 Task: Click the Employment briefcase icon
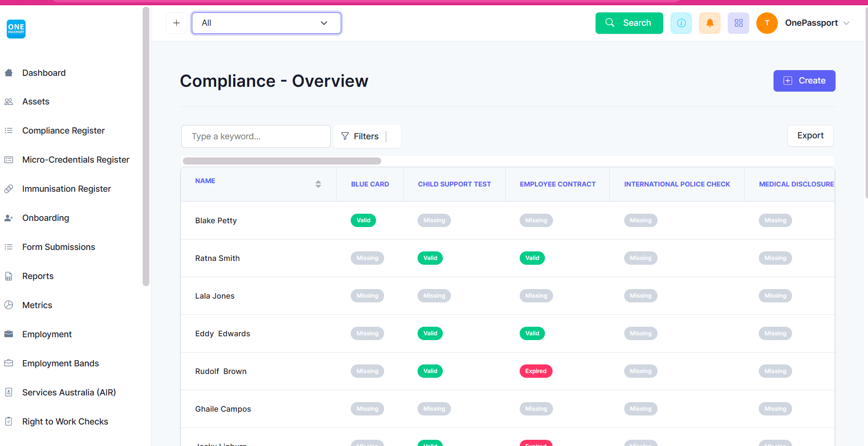click(9, 334)
